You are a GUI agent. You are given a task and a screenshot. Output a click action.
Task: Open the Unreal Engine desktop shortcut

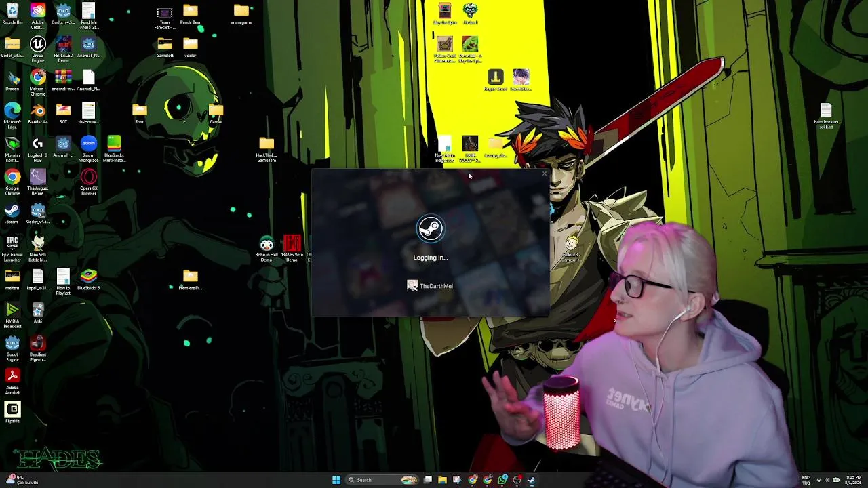(x=38, y=48)
